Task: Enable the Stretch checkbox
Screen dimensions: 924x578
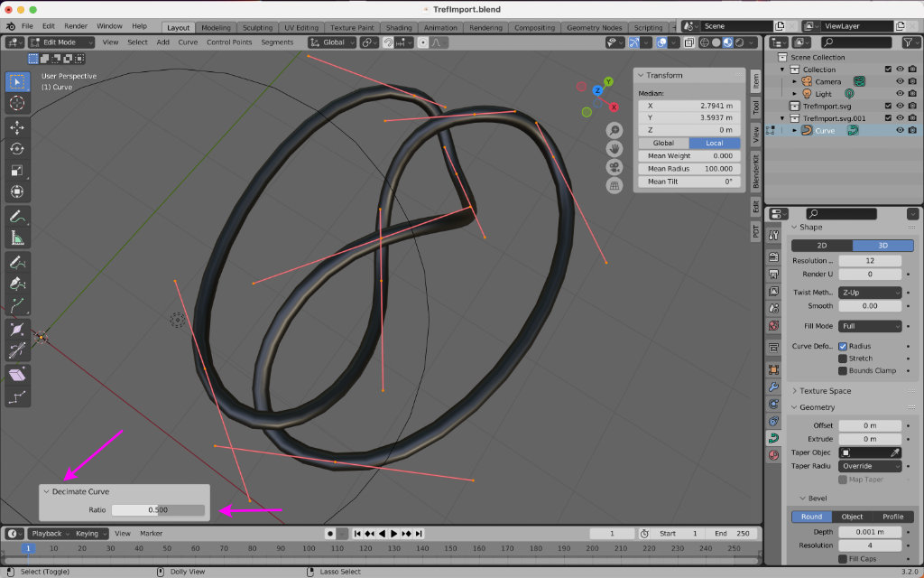Action: click(843, 359)
